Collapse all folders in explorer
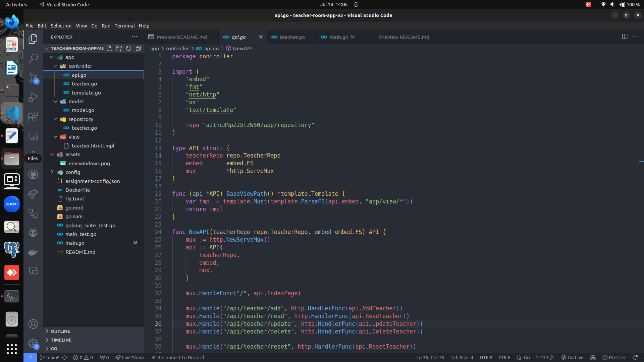The height and width of the screenshot is (362, 644). coord(138,48)
